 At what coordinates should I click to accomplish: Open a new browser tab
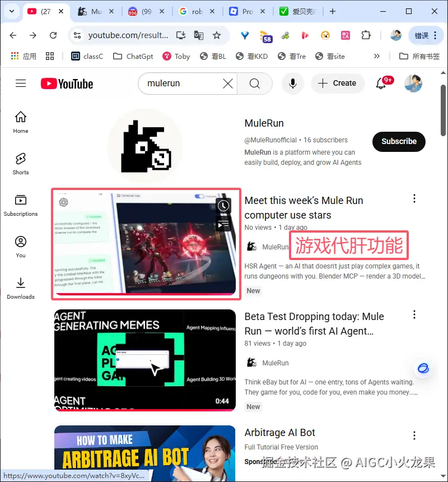click(332, 11)
